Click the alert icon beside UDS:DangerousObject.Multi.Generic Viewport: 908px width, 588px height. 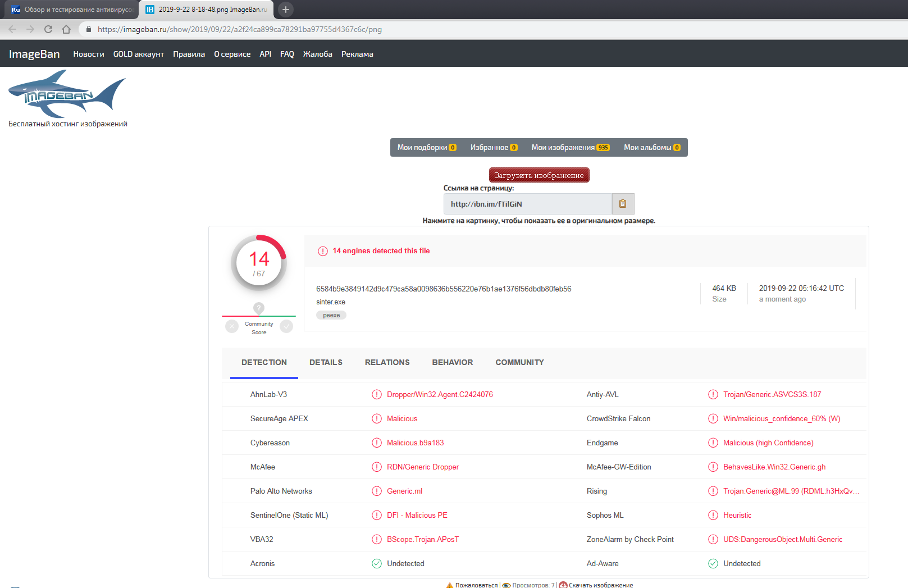(x=713, y=539)
